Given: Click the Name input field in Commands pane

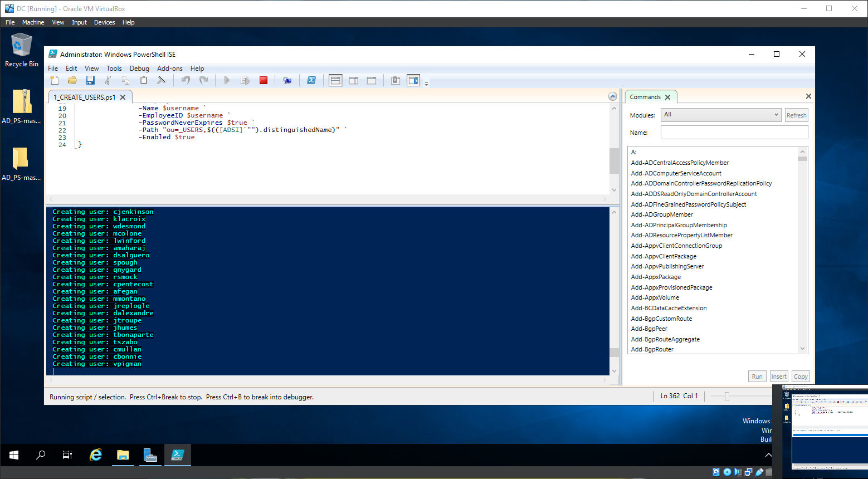Looking at the screenshot, I should (x=734, y=132).
